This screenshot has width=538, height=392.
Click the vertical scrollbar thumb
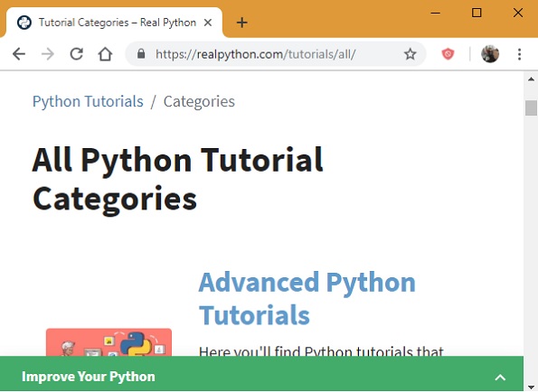531,108
